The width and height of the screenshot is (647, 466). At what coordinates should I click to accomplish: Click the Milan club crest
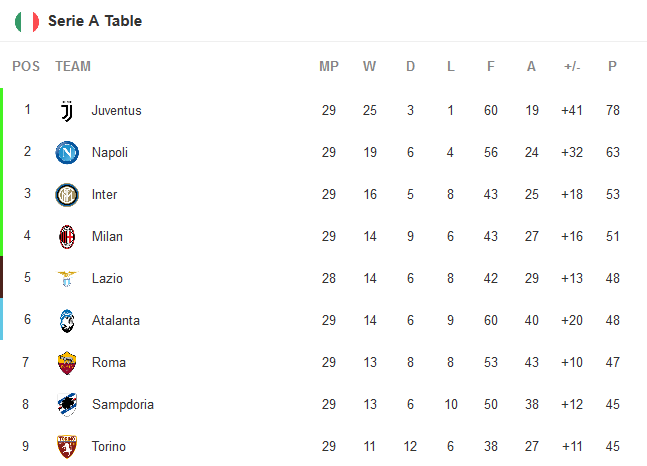67,236
